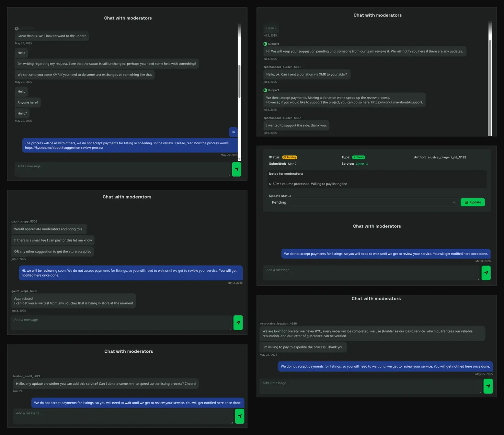Image resolution: width=504 pixels, height=435 pixels.
Task: Click Support message 'We will keep your suggestion pending'
Action: pos(364,51)
